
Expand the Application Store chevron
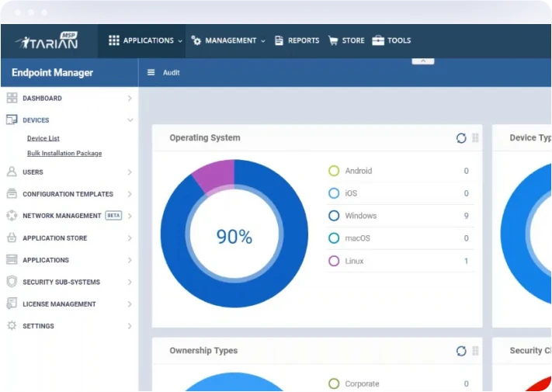130,238
